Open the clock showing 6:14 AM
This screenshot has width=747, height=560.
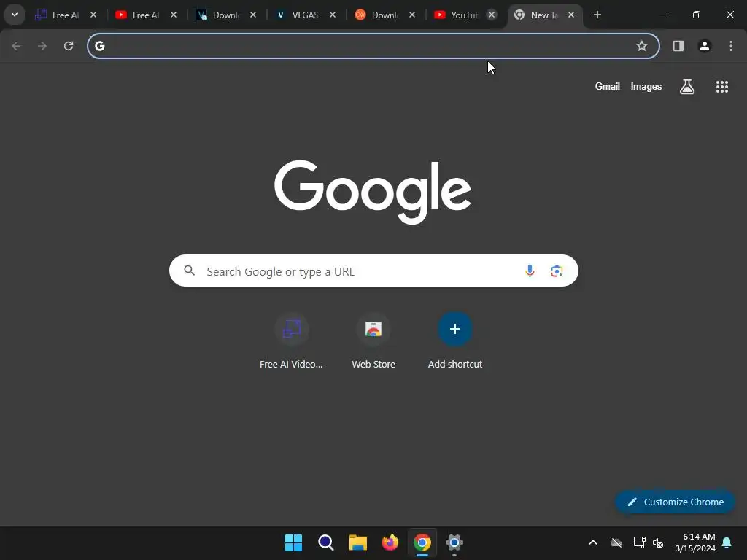[x=695, y=542]
